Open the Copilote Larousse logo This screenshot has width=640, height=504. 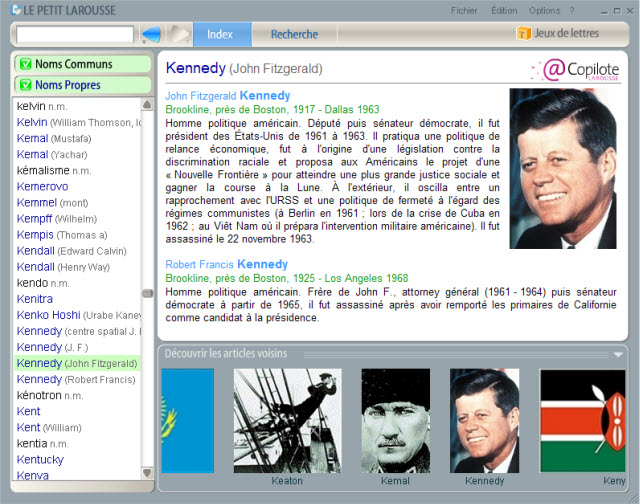[581, 69]
